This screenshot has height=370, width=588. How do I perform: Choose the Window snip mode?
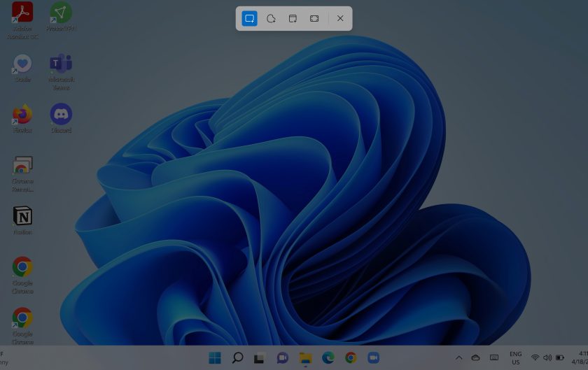[293, 18]
